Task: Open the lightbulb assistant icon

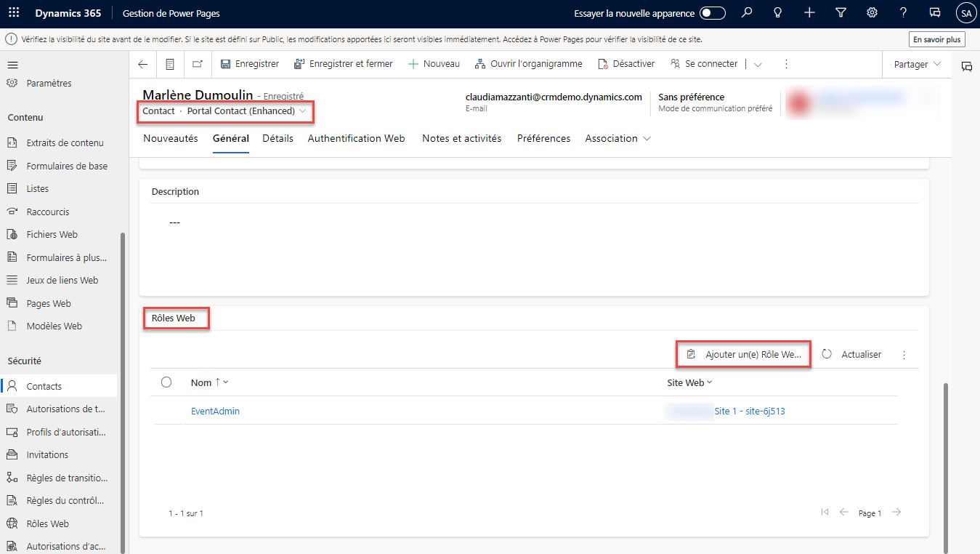Action: pyautogui.click(x=778, y=13)
